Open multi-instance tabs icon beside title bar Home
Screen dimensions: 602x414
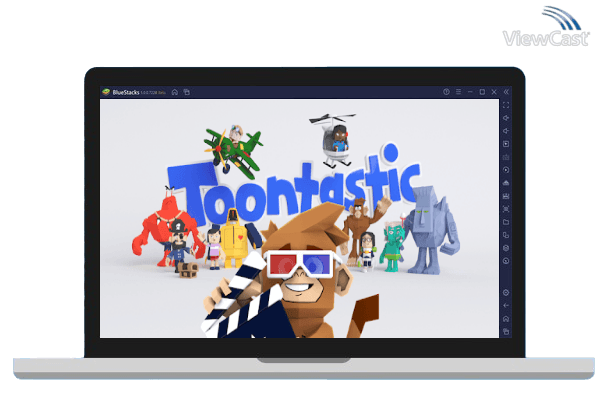pyautogui.click(x=187, y=92)
